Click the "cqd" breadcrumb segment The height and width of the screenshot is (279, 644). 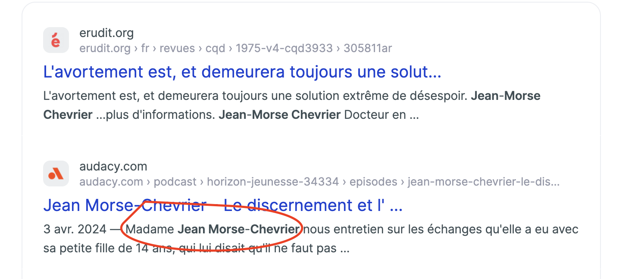[215, 48]
